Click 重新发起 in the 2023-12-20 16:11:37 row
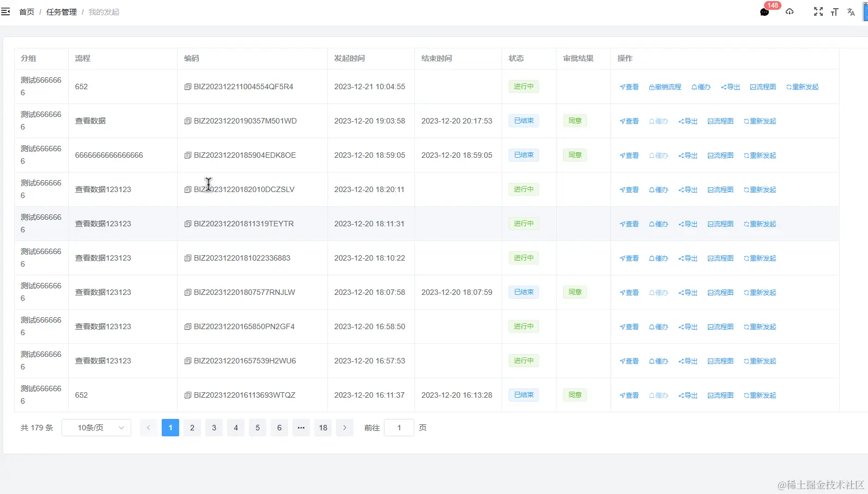Viewport: 868px width, 494px height. [760, 396]
